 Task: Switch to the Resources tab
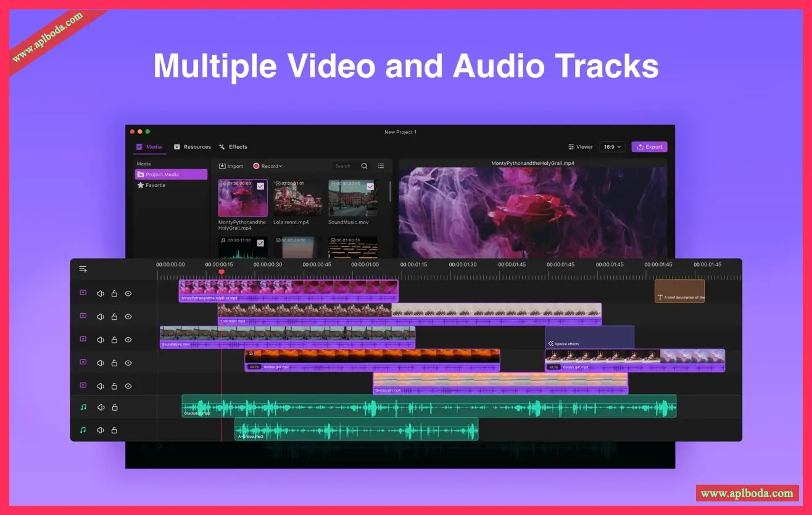click(x=193, y=147)
